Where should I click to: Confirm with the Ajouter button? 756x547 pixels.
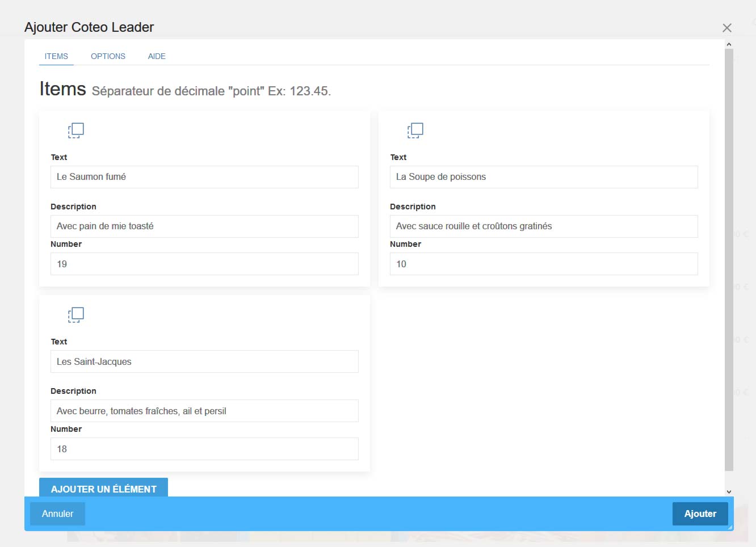[x=700, y=514]
